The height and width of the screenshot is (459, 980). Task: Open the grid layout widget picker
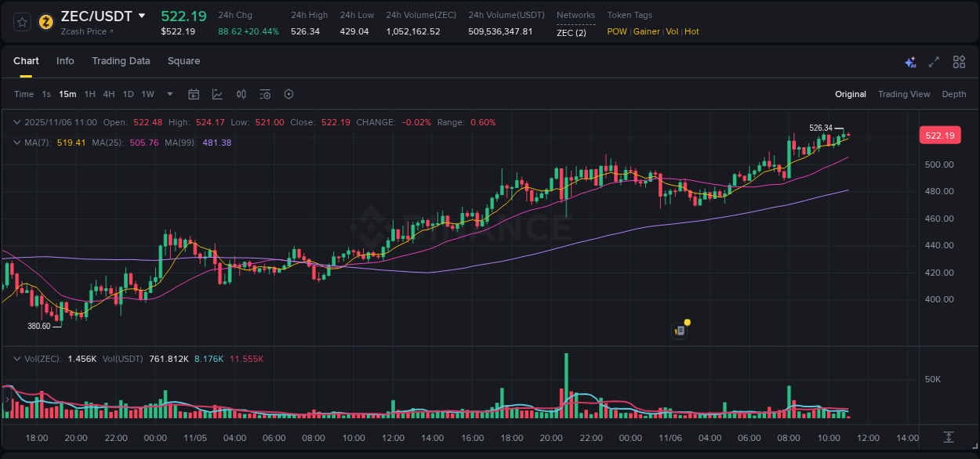tap(959, 61)
